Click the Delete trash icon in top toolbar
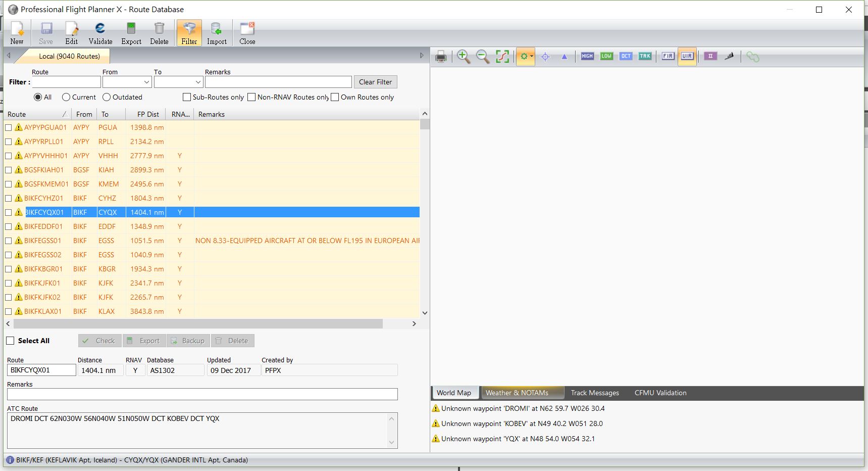This screenshot has height=471, width=868. pyautogui.click(x=159, y=33)
